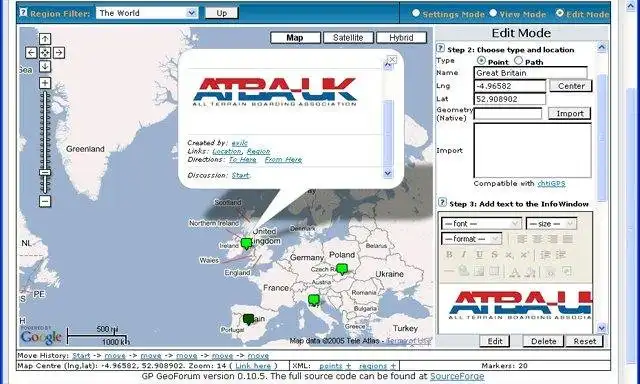Image resolution: width=640 pixels, height=384 pixels.
Task: Open the 'To Here' directions link
Action: pos(243,160)
